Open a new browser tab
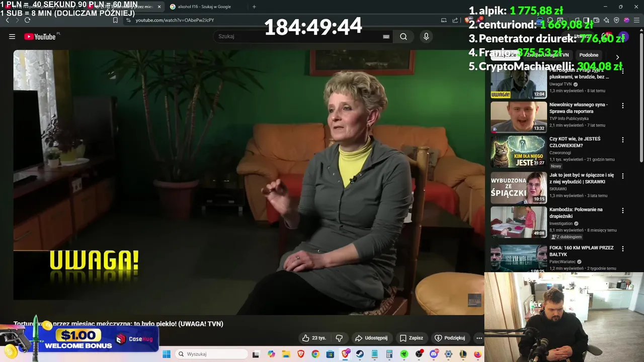 (254, 7)
